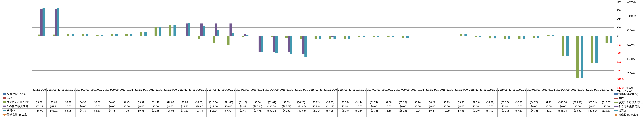This screenshot has height=117, width=644.
Task: Select the ($7.18) cell
Action: point(330,111)
